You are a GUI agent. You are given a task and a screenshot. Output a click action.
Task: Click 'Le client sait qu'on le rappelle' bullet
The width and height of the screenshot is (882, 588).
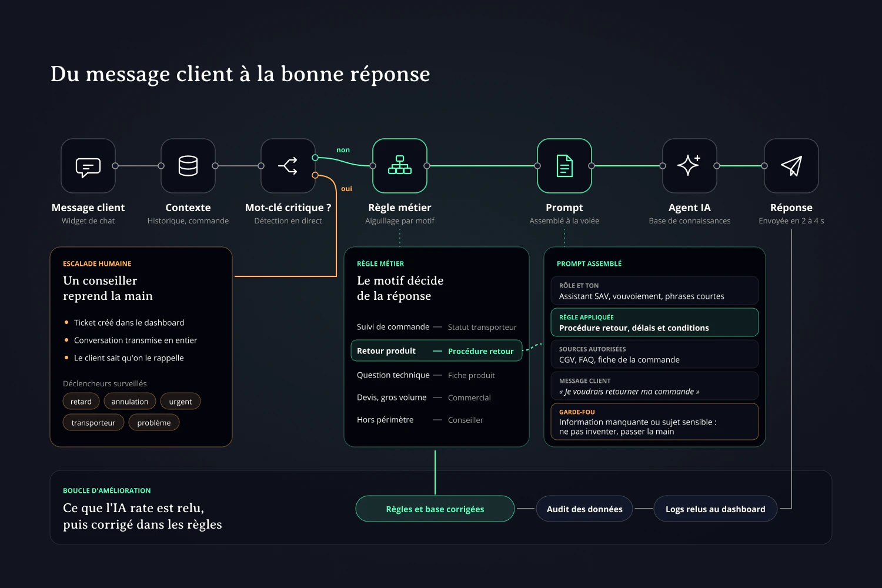point(129,358)
